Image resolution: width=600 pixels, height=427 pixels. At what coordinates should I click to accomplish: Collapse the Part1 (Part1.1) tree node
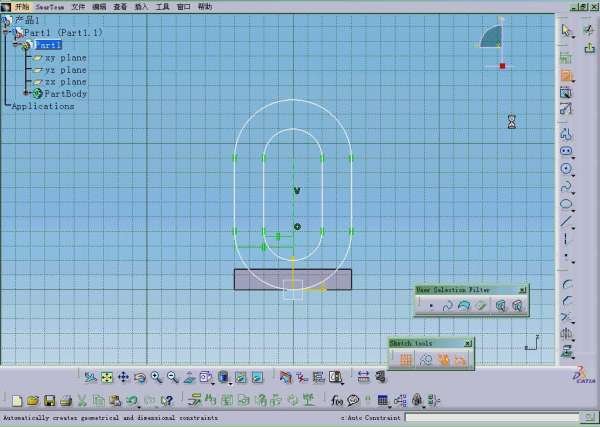click(7, 33)
